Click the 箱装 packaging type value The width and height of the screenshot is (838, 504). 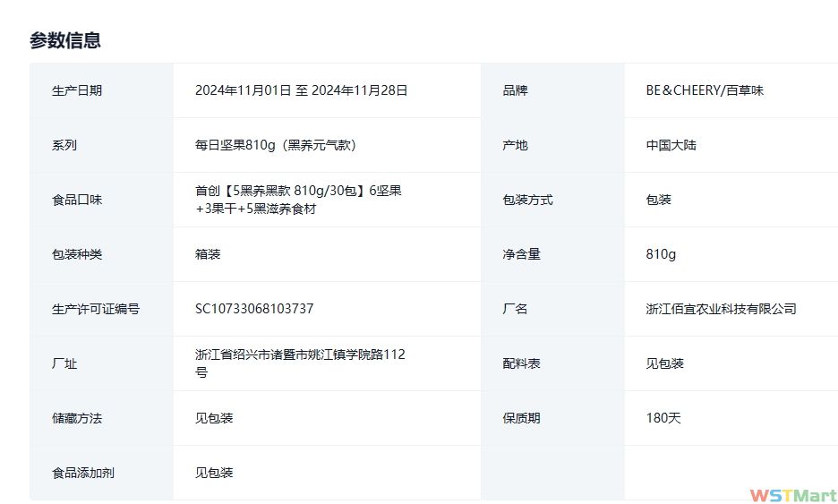(208, 254)
